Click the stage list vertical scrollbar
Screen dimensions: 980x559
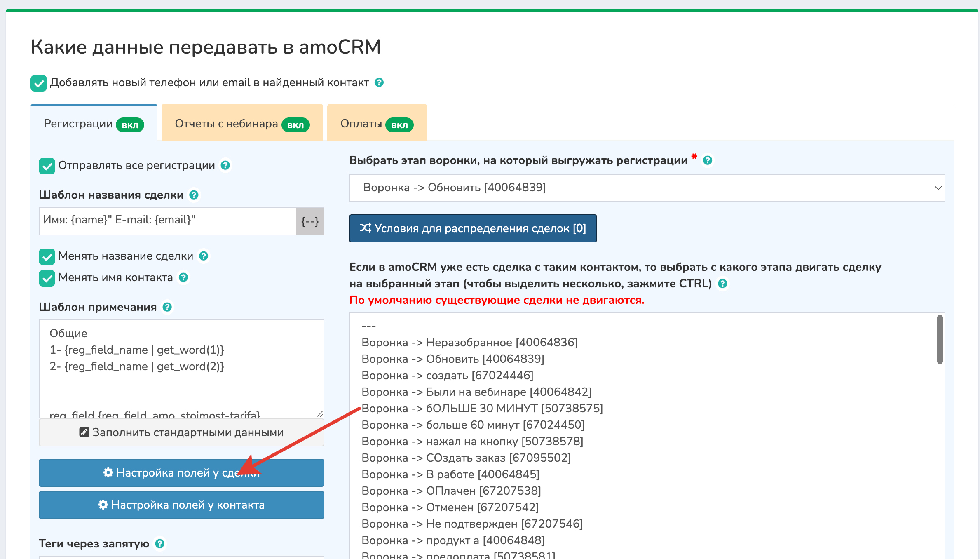click(940, 340)
